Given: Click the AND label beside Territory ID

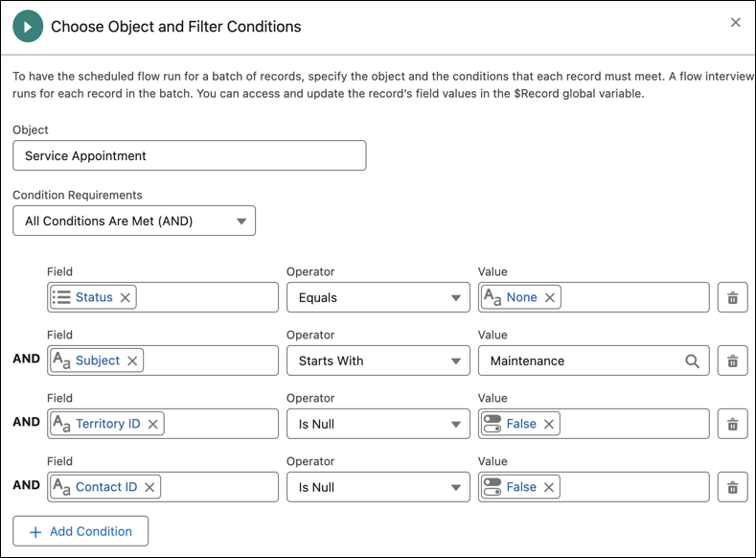Looking at the screenshot, I should click(26, 422).
